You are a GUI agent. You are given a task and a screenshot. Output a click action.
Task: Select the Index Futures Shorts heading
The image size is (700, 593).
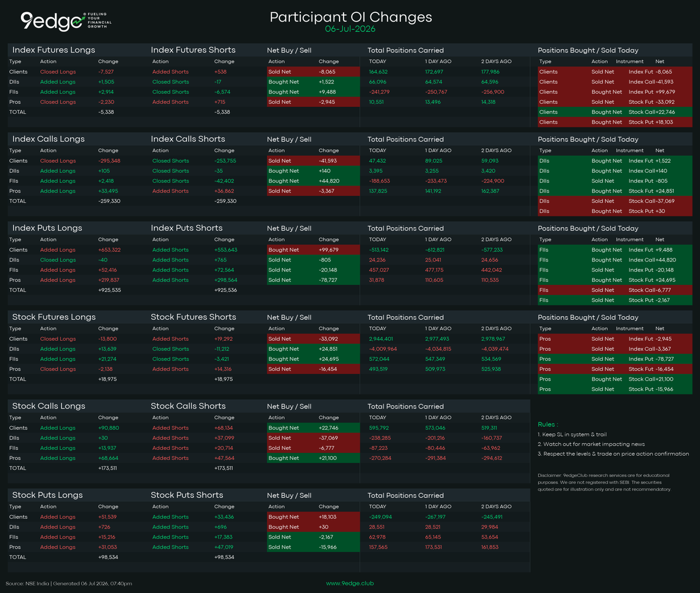[193, 50]
